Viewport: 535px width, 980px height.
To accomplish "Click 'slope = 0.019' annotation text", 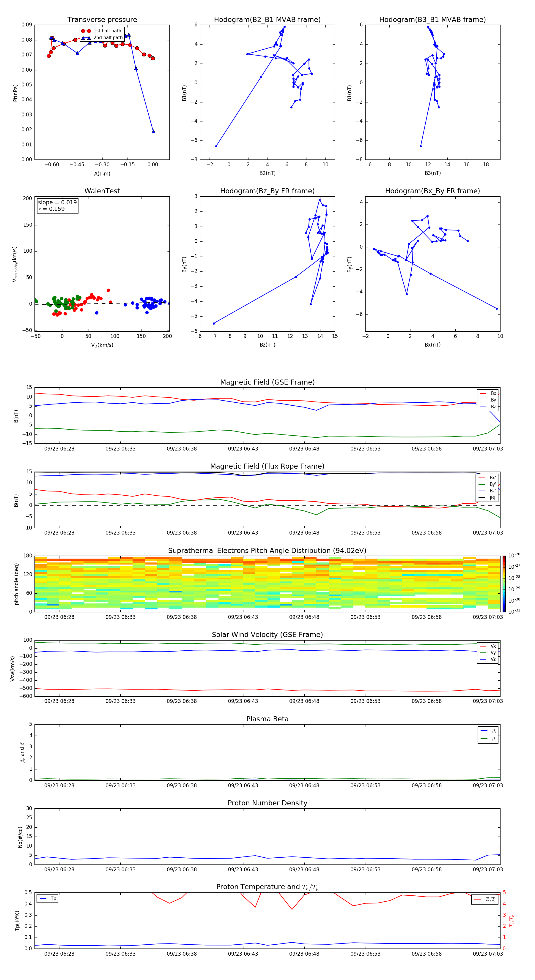I will point(57,203).
